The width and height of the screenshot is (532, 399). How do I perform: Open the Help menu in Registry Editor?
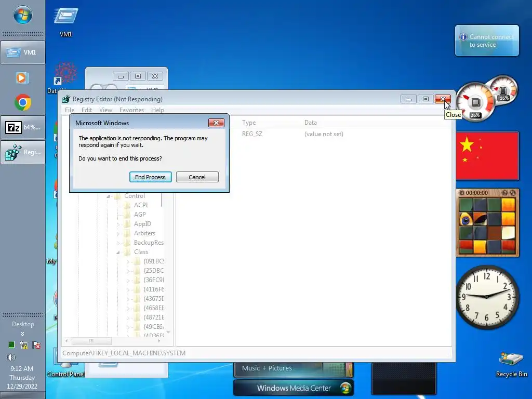157,110
